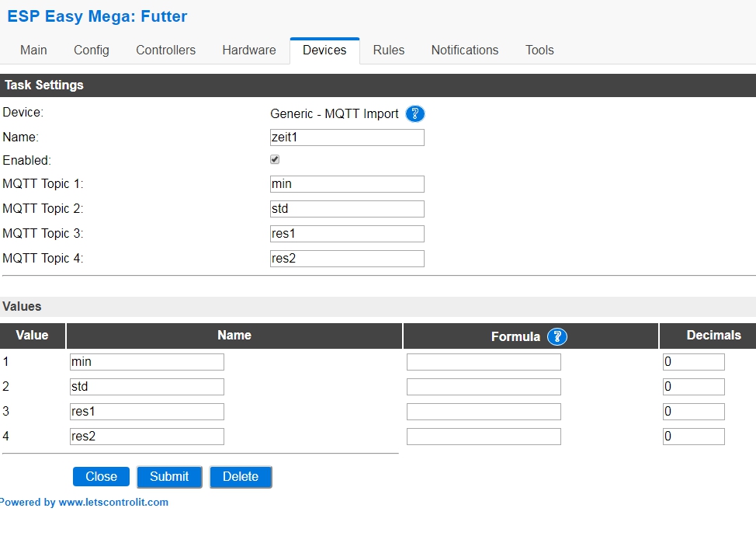
Task: Open the Formula column help icon
Action: [x=557, y=336]
